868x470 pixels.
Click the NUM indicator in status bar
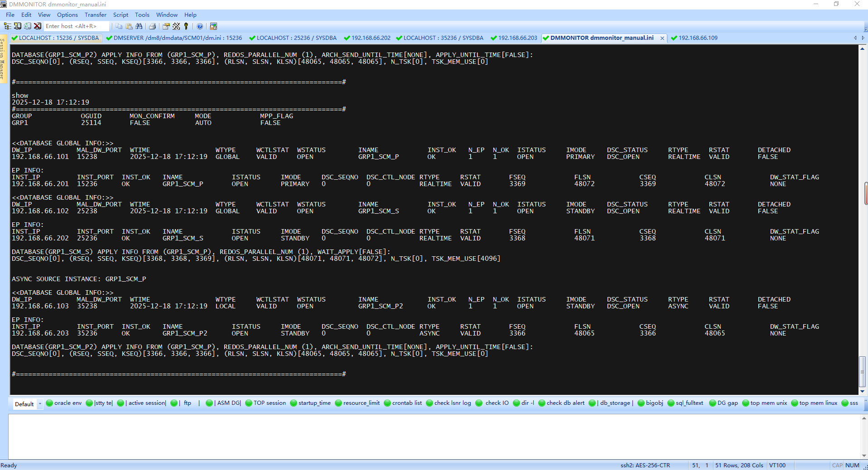pos(852,465)
